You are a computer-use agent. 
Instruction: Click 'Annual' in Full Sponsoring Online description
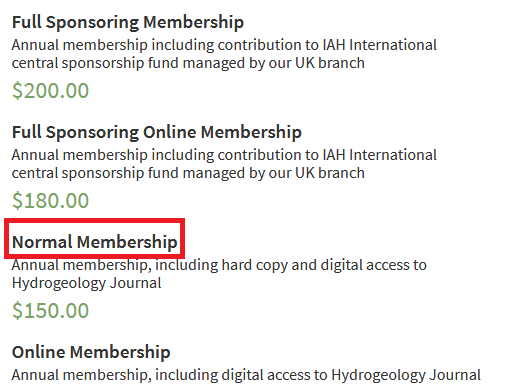(35, 155)
